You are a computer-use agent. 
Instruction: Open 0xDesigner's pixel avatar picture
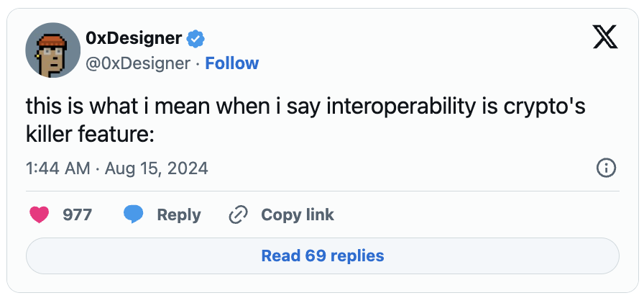52,50
